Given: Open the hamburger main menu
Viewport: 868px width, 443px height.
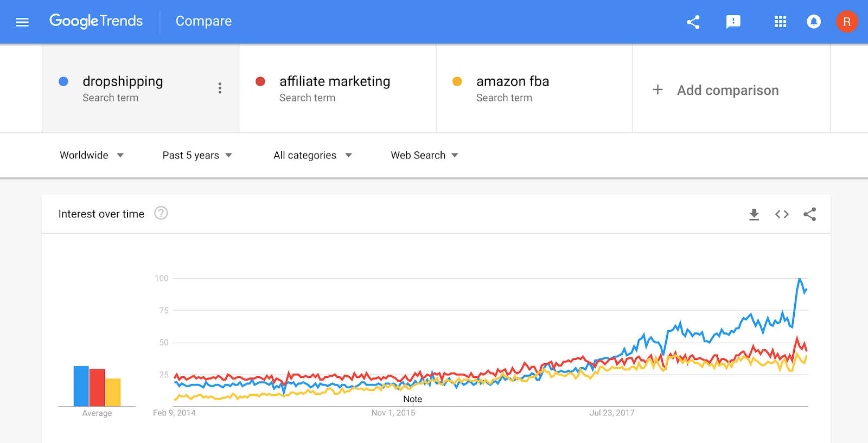Looking at the screenshot, I should (22, 22).
